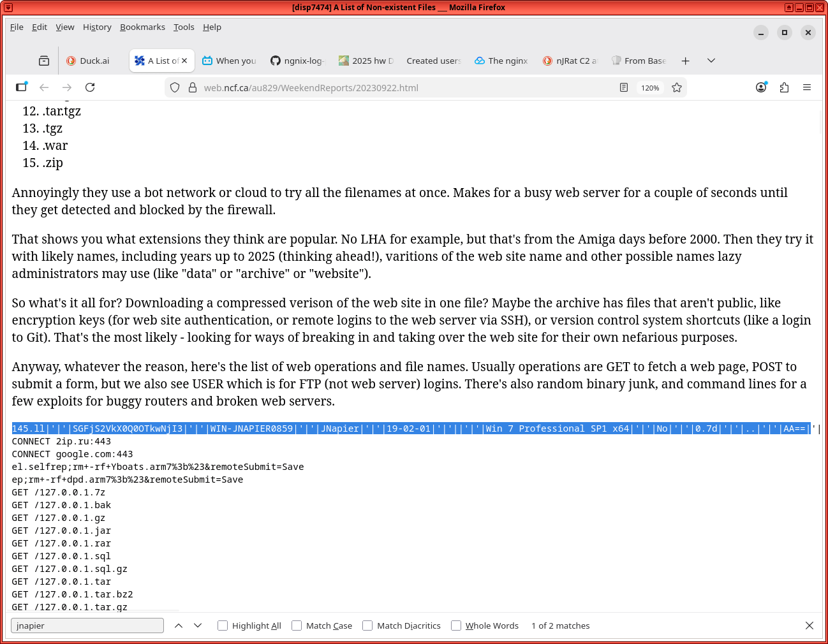Click the Duck.ai tab favicon

click(71, 61)
